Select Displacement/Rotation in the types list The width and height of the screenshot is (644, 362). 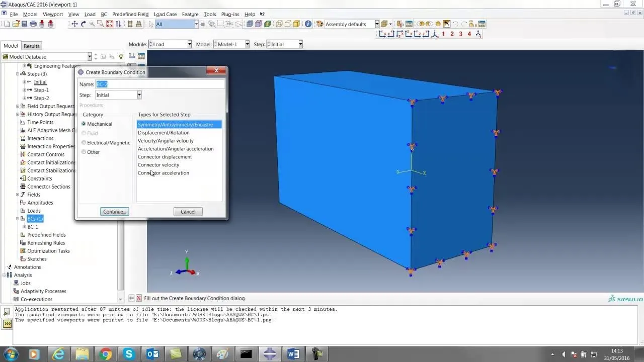[x=164, y=133]
